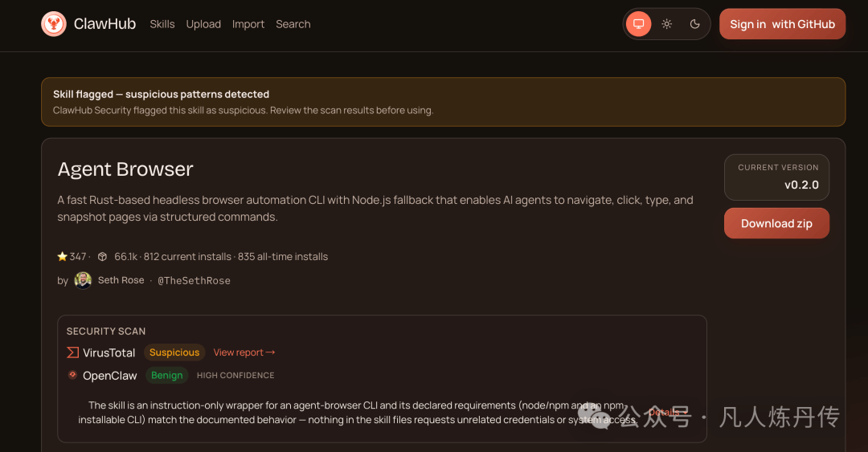The image size is (868, 452).
Task: Click the Benign verdict badge
Action: click(166, 375)
